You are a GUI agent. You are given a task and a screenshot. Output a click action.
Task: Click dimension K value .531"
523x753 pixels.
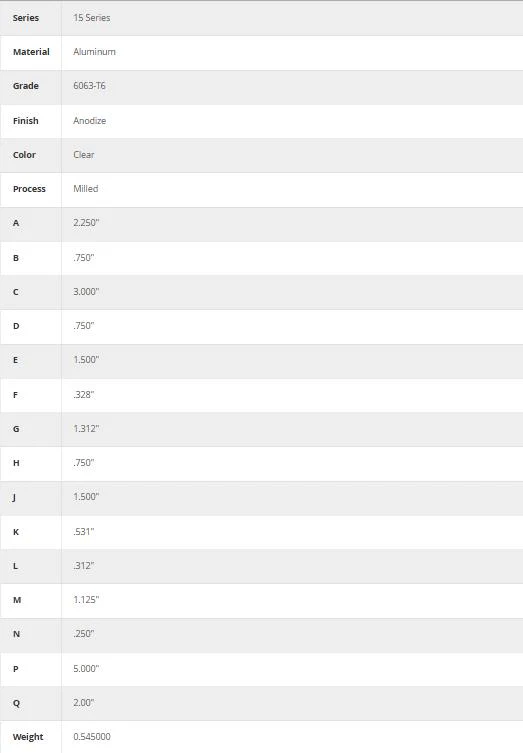click(84, 532)
